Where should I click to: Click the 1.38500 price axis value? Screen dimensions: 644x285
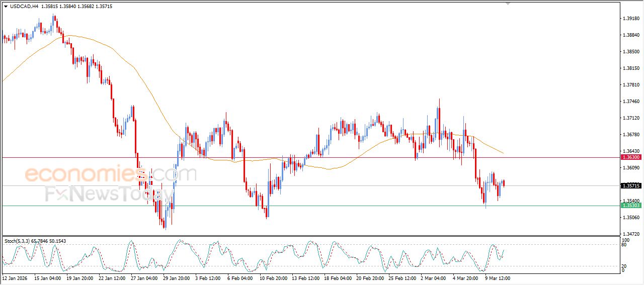coord(631,52)
